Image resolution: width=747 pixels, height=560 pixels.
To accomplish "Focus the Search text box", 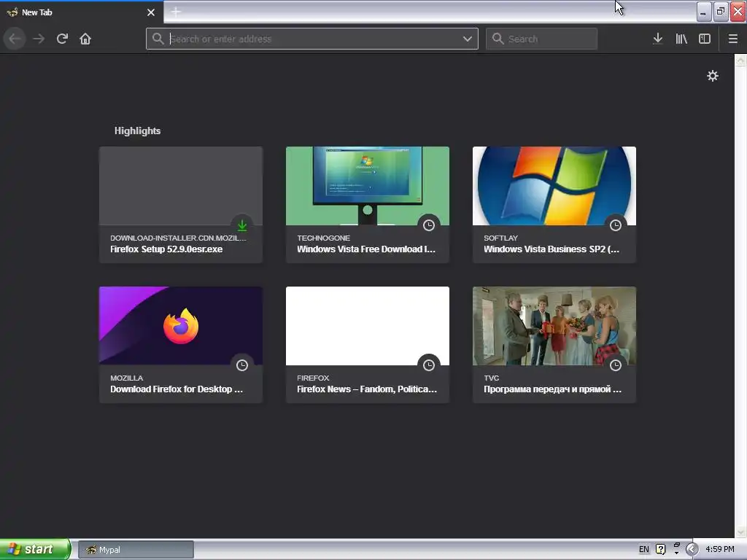I will 542,39.
